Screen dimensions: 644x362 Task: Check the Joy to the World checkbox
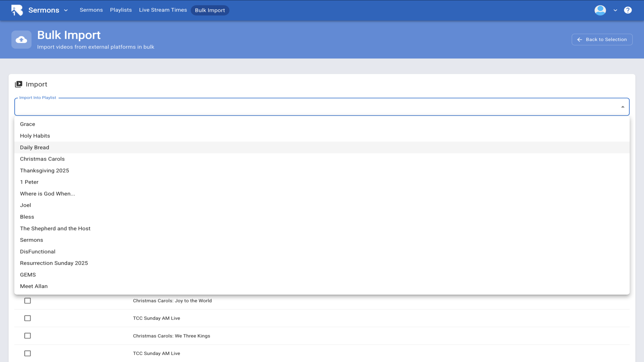coord(28,301)
